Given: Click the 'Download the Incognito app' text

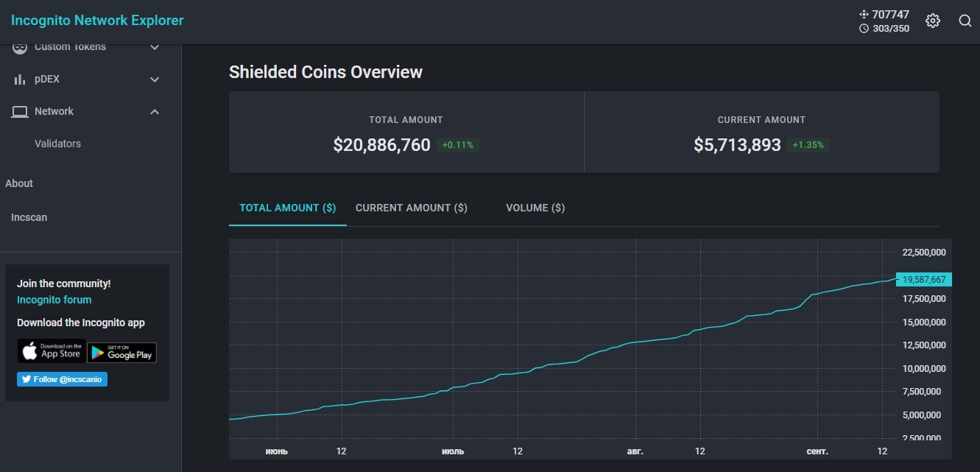Looking at the screenshot, I should 81,323.
